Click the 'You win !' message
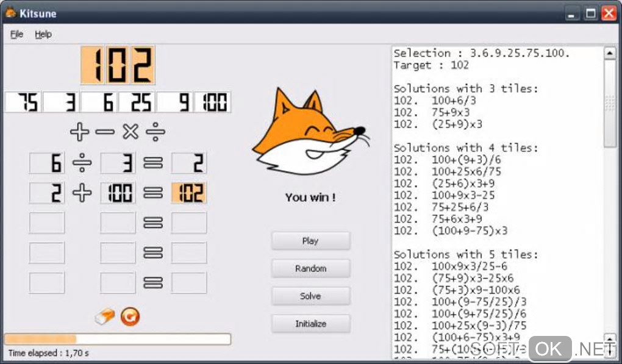Image resolution: width=622 pixels, height=364 pixels. coord(310,198)
